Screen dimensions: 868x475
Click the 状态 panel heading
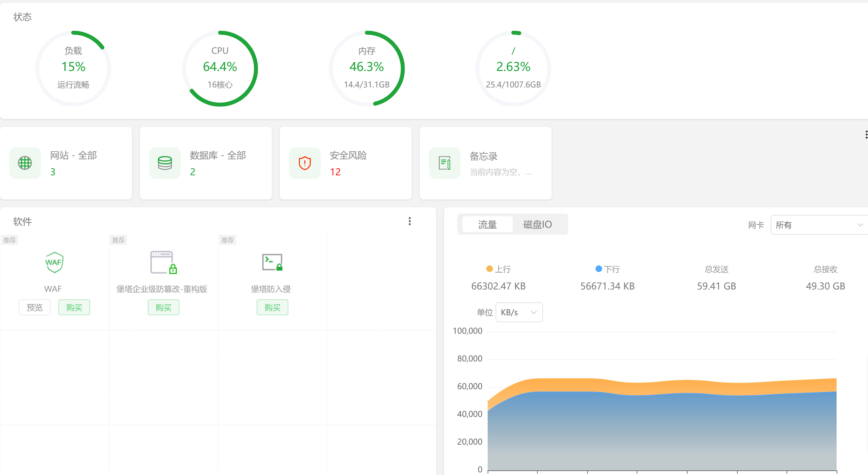22,17
